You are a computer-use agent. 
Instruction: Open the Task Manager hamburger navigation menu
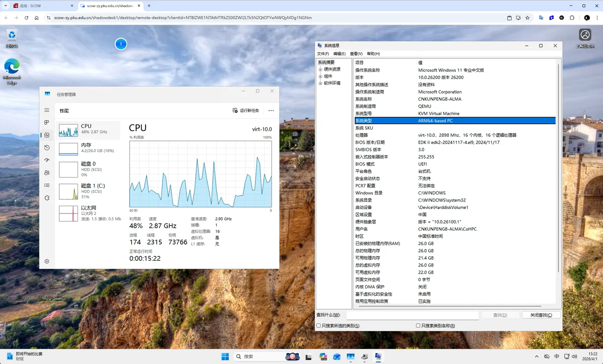(x=47, y=110)
